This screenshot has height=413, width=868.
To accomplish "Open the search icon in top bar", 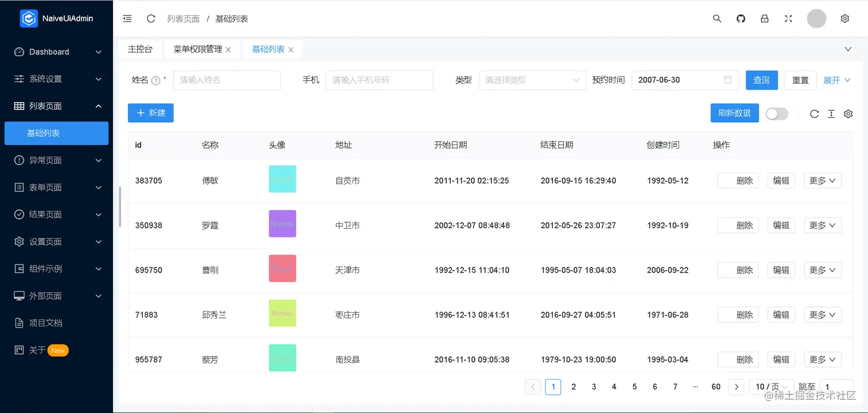I will [717, 18].
